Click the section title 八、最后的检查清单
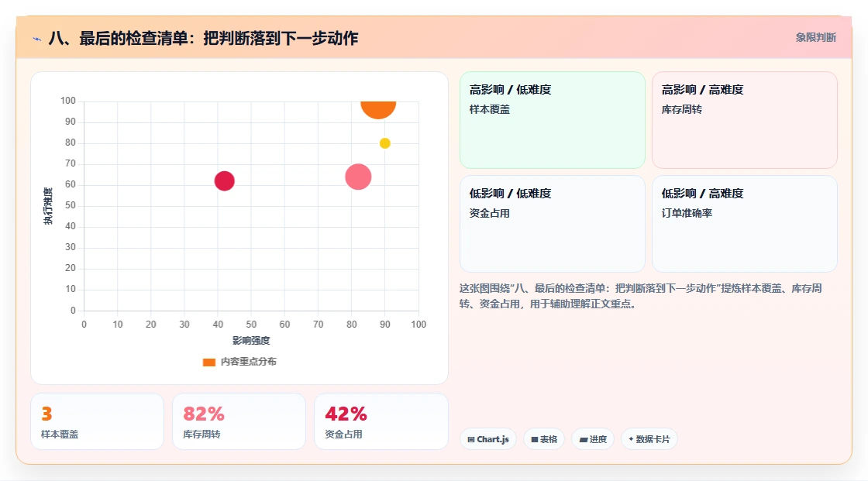 click(x=203, y=38)
